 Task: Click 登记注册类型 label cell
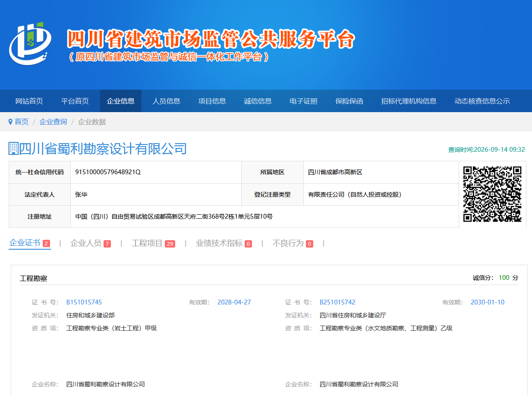tap(272, 194)
